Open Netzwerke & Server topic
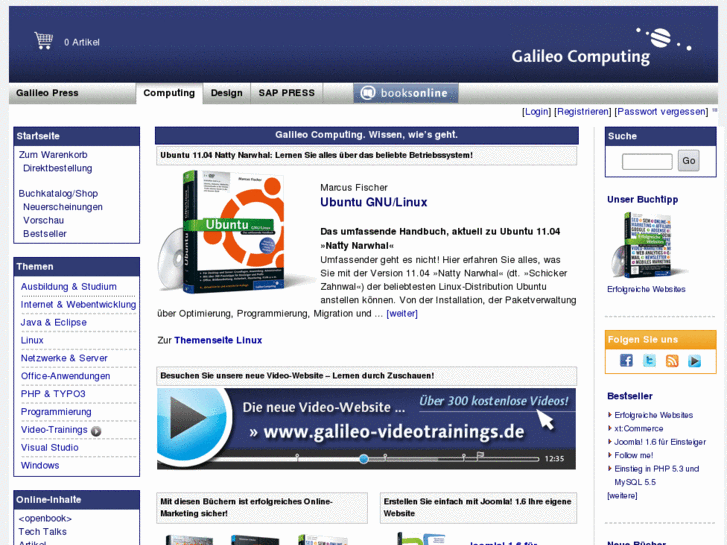This screenshot has height=545, width=727. (64, 358)
